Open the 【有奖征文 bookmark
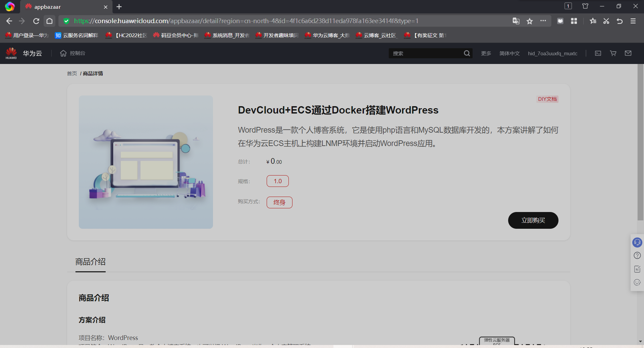Viewport: 644px width, 348px height. [x=425, y=35]
